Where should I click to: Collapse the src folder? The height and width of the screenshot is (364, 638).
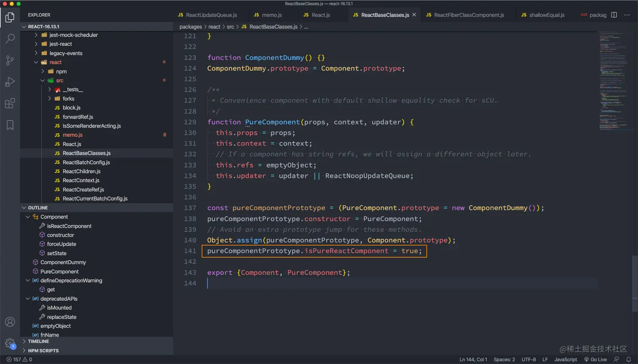[43, 80]
